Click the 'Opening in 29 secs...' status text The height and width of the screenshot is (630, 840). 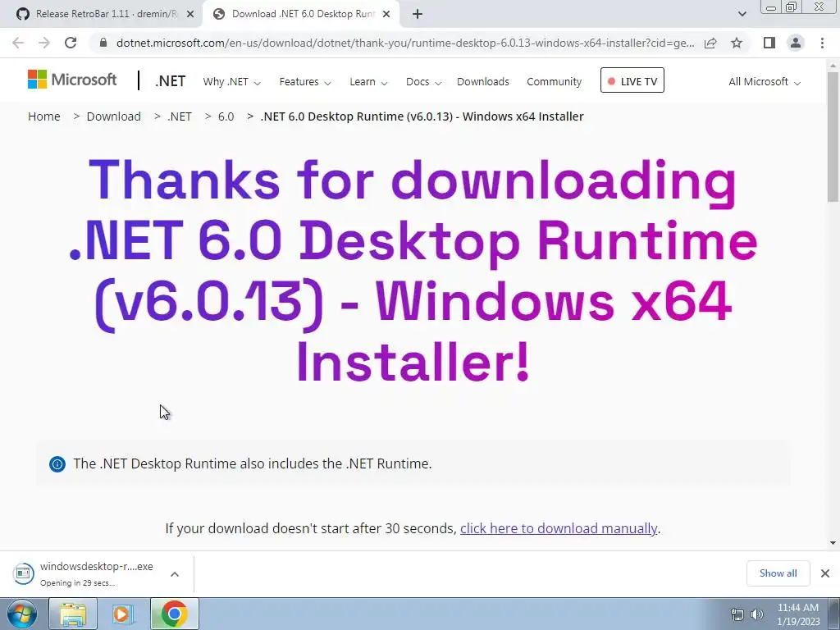coord(78,583)
